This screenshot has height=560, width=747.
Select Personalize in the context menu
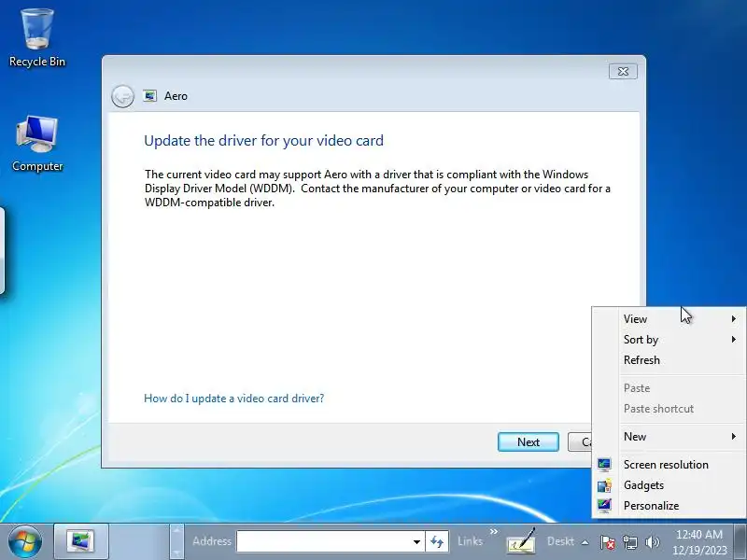(x=669, y=506)
